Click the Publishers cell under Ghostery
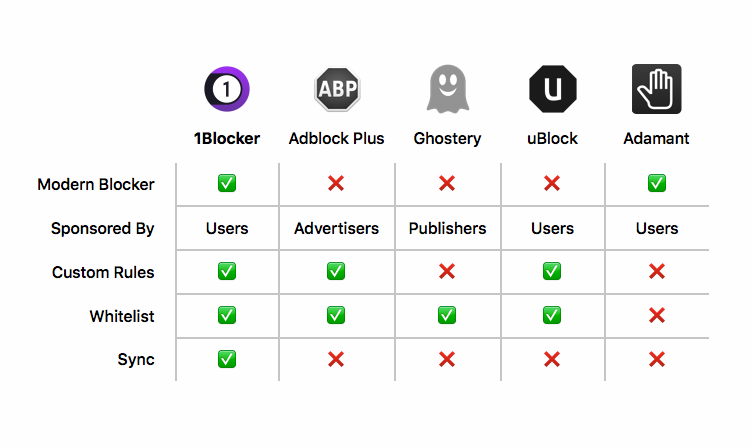This screenshot has height=447, width=752. [x=447, y=228]
